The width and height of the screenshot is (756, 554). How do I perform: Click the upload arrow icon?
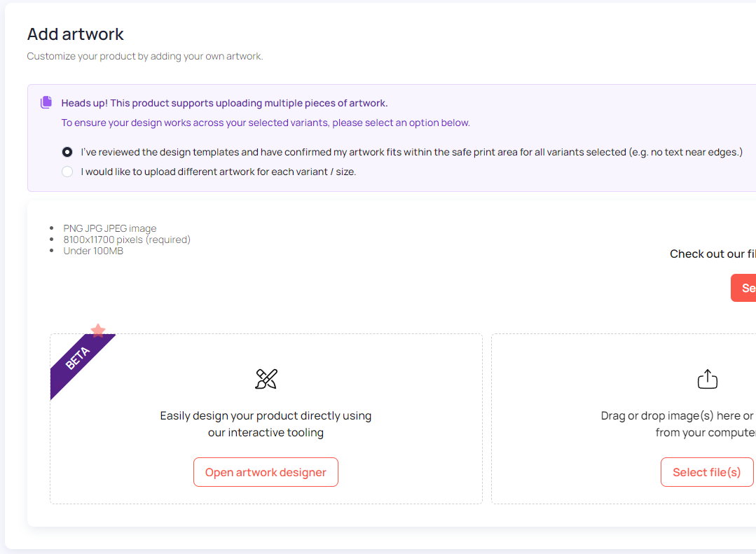tap(707, 379)
